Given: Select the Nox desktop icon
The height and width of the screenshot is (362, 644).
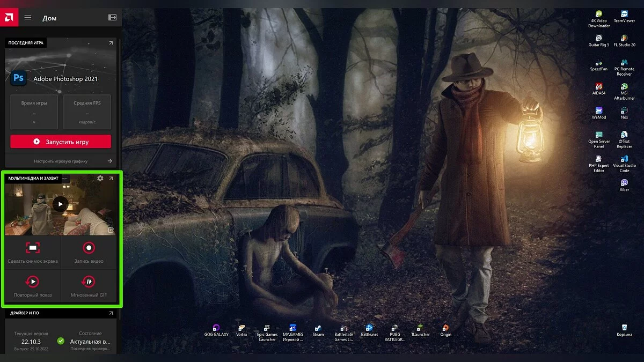Looking at the screenshot, I should 624,113.
